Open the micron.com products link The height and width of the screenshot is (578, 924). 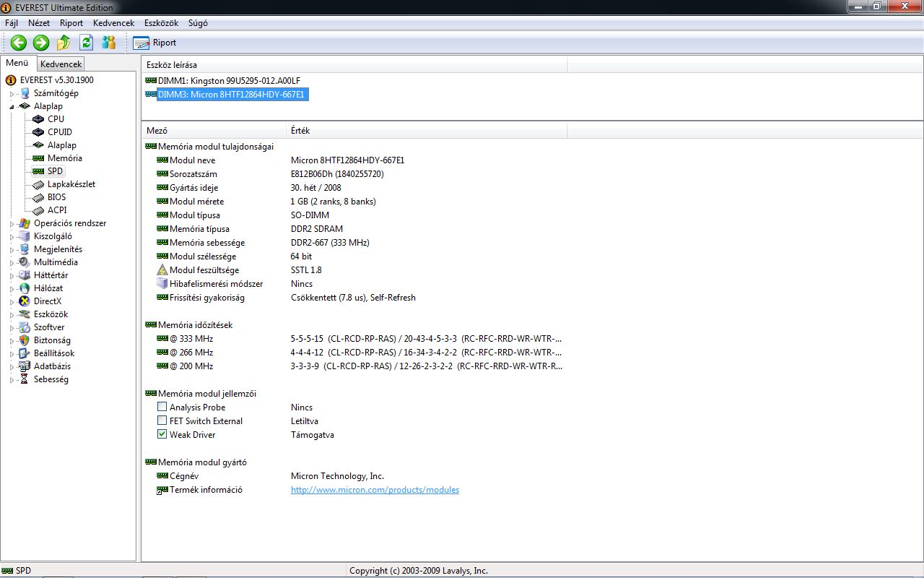pyautogui.click(x=375, y=490)
